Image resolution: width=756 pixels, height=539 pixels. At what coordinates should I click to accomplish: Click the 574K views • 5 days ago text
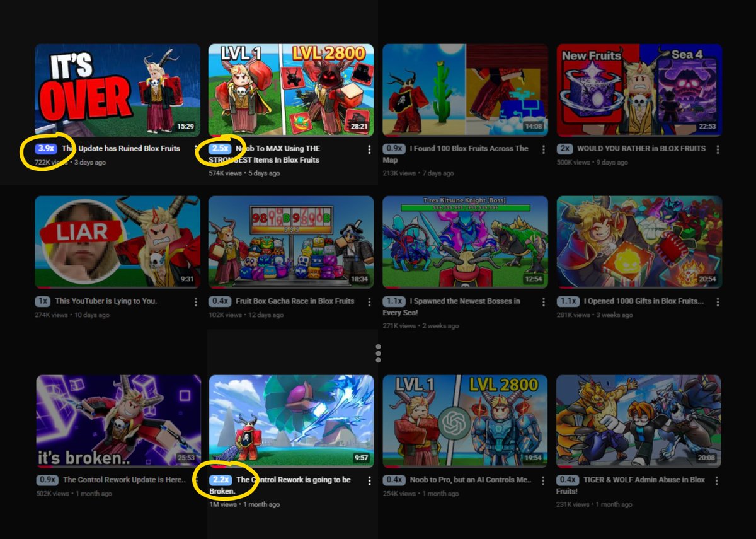[244, 173]
